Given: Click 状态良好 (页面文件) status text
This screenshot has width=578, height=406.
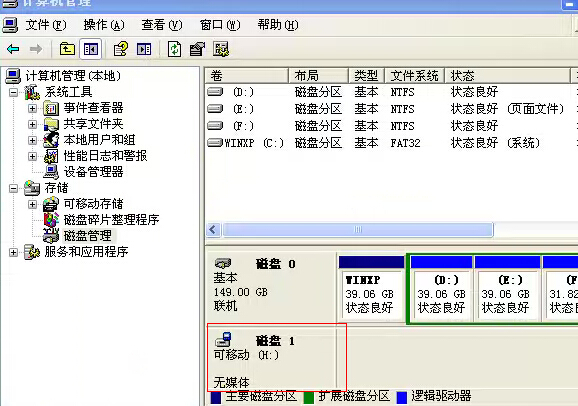Looking at the screenshot, I should click(507, 109).
